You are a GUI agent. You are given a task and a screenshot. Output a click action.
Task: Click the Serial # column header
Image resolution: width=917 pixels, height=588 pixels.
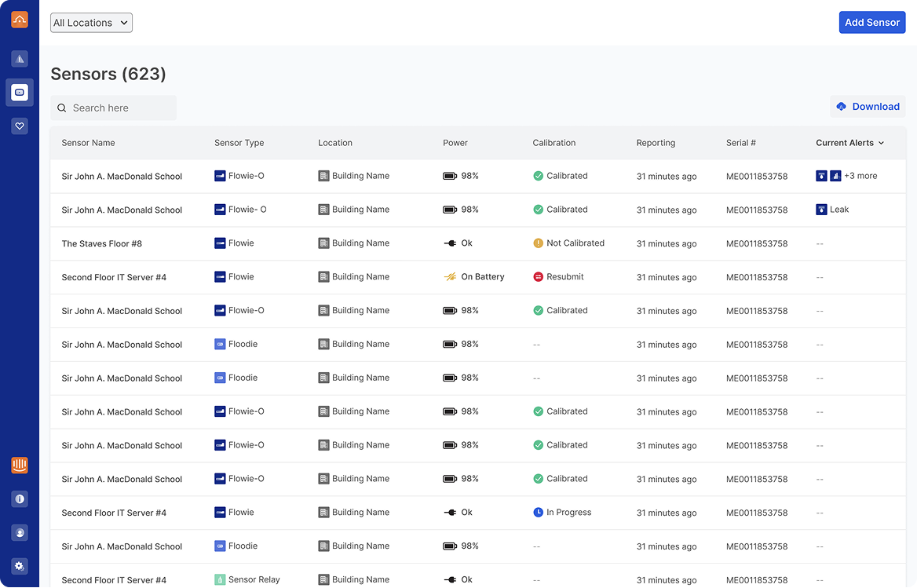click(x=741, y=143)
